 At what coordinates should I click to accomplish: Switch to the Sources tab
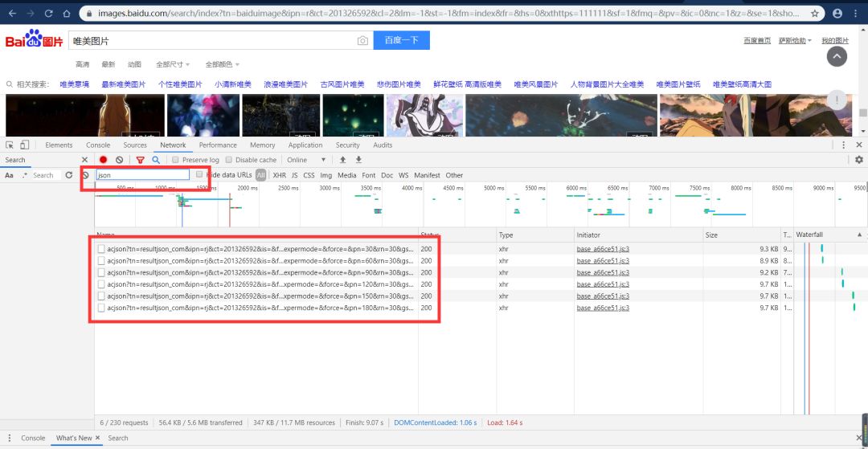[135, 145]
